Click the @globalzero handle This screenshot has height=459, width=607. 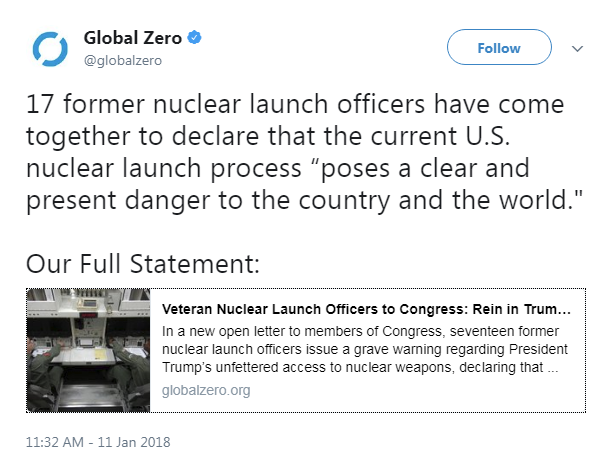click(122, 60)
